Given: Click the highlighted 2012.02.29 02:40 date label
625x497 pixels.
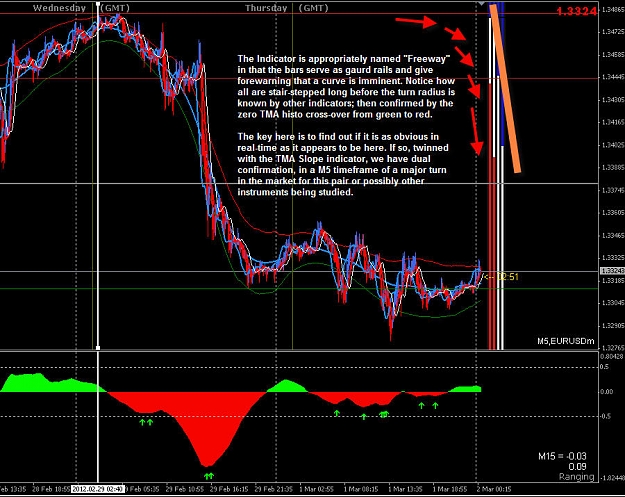Looking at the screenshot, I should 98,489.
